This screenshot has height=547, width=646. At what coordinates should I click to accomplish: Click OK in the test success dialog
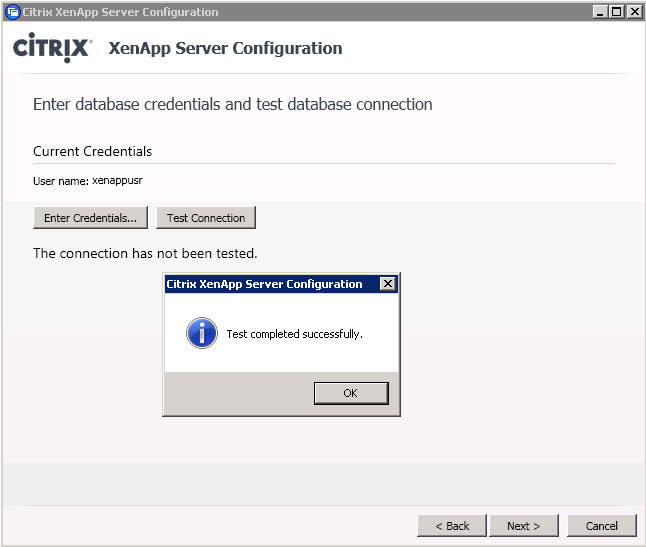point(351,393)
